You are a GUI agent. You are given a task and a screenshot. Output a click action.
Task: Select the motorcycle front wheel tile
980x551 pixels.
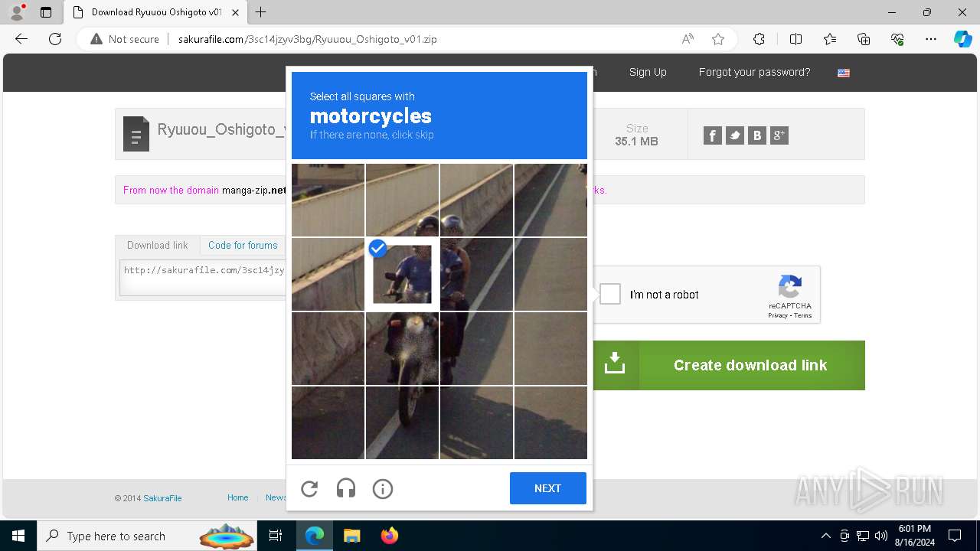(402, 422)
